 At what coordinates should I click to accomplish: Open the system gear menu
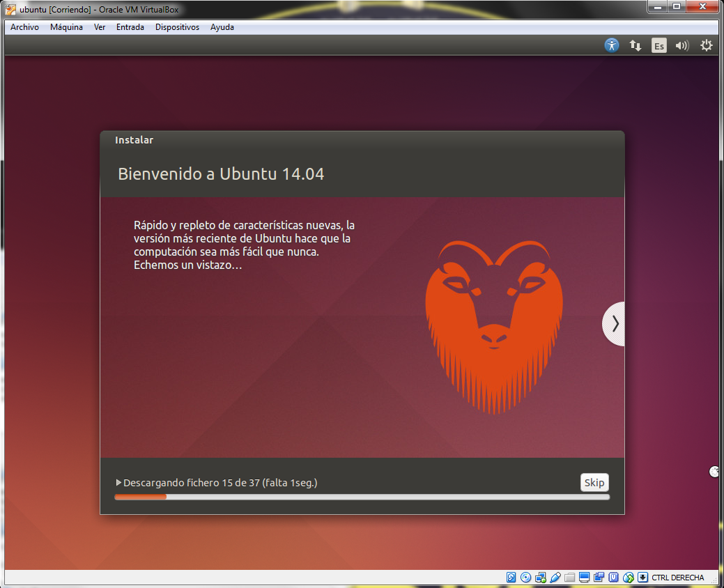tap(706, 45)
